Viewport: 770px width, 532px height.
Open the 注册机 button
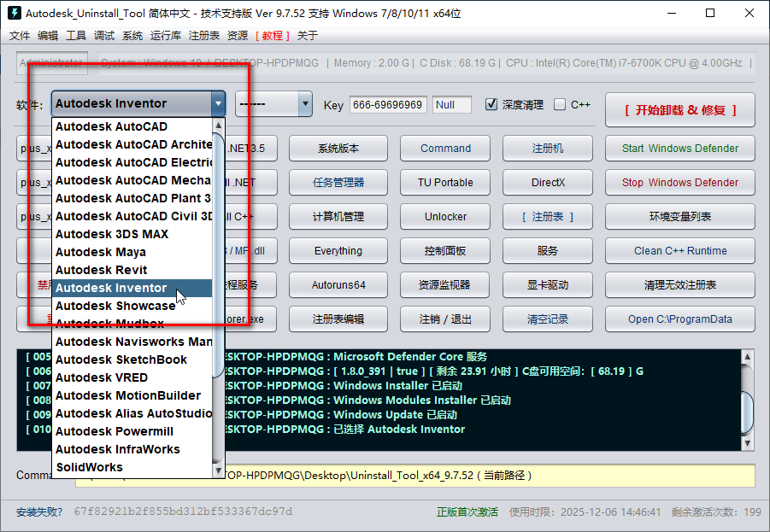click(548, 149)
